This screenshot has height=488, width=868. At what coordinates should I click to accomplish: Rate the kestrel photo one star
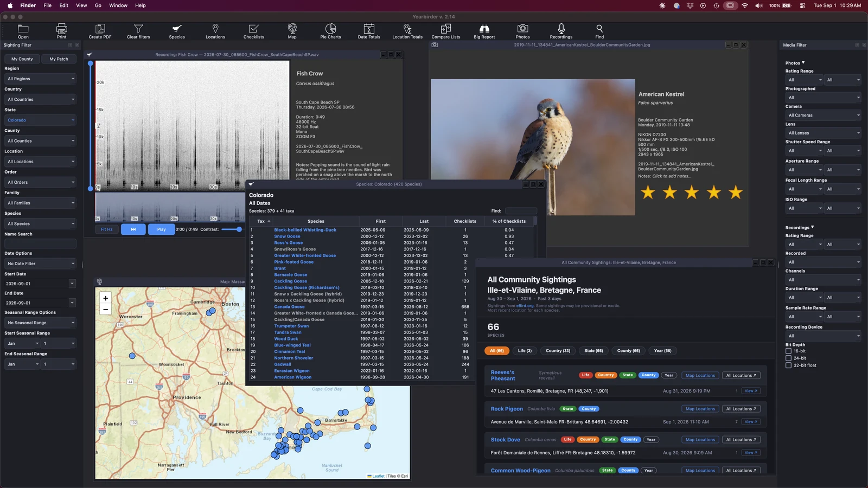648,192
